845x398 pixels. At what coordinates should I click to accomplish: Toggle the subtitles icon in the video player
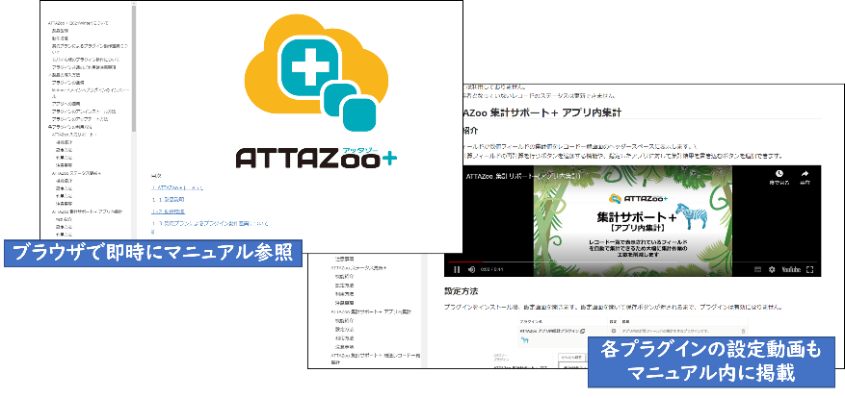757,269
